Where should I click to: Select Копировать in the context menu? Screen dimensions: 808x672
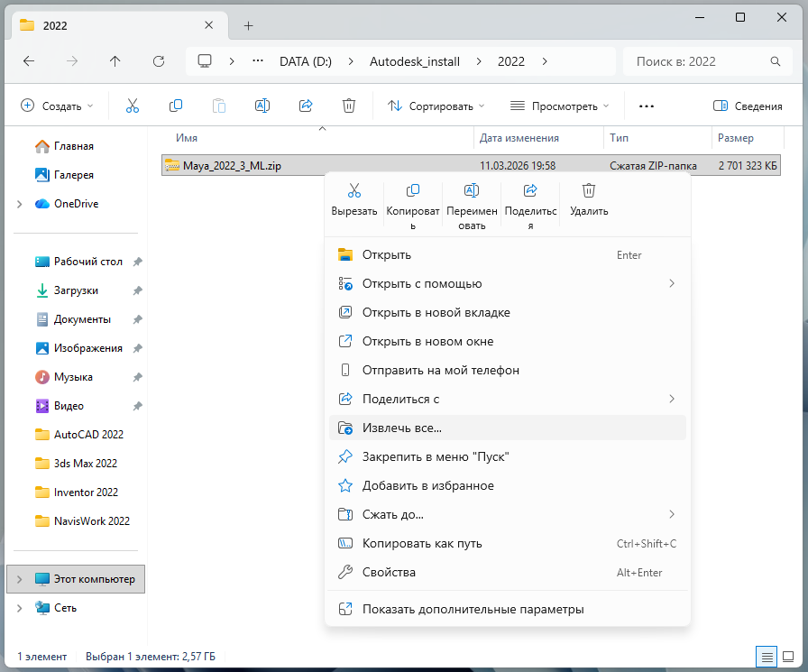click(413, 207)
